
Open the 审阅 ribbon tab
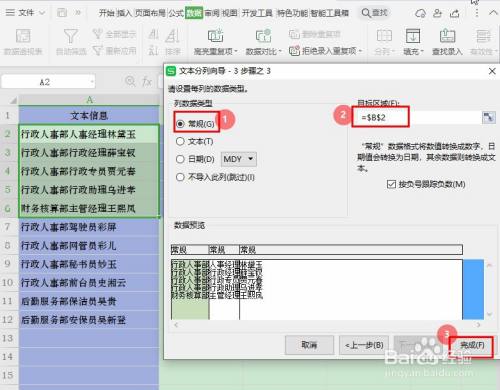tap(212, 13)
